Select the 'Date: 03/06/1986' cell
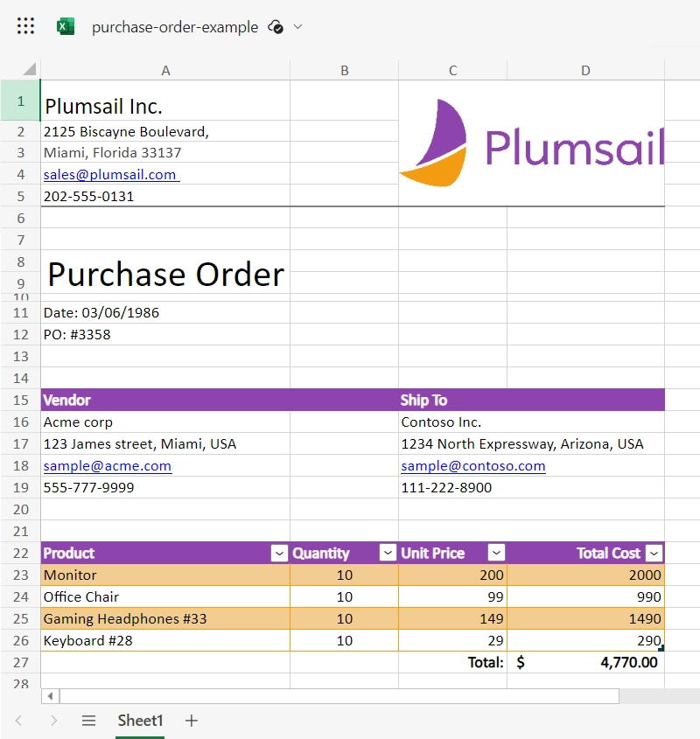 [x=165, y=312]
